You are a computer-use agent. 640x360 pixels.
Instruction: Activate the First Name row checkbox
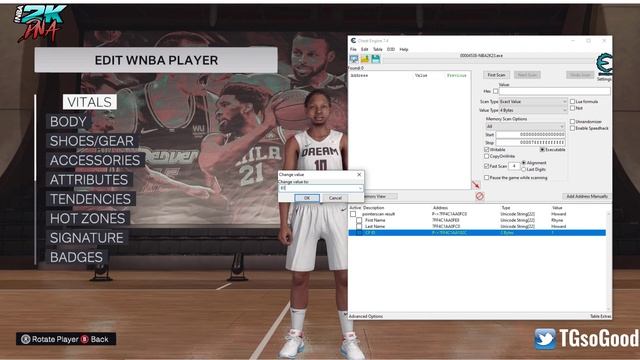pyautogui.click(x=359, y=220)
